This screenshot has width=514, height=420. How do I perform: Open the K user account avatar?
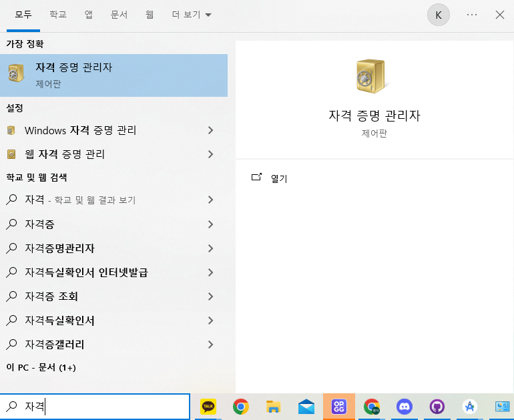[439, 15]
